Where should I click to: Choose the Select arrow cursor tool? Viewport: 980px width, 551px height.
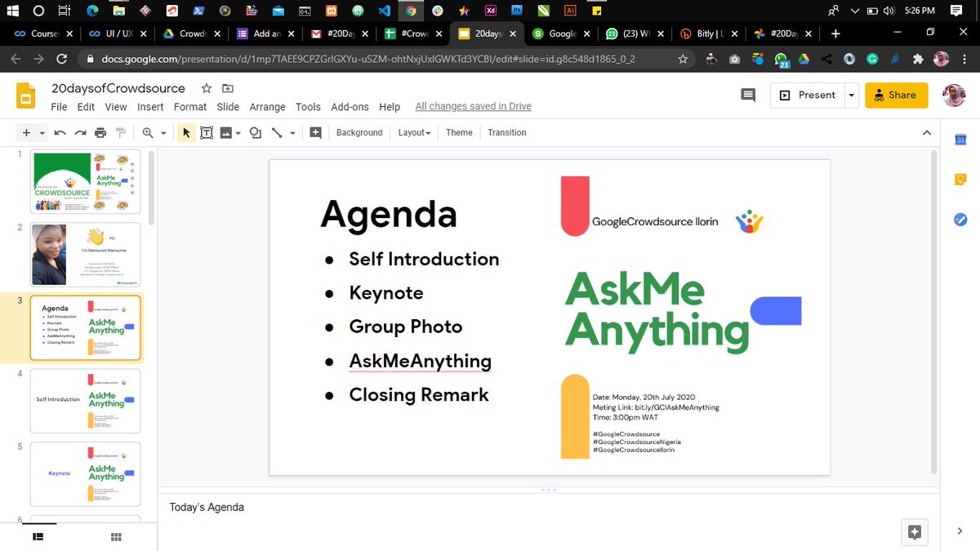click(x=186, y=132)
